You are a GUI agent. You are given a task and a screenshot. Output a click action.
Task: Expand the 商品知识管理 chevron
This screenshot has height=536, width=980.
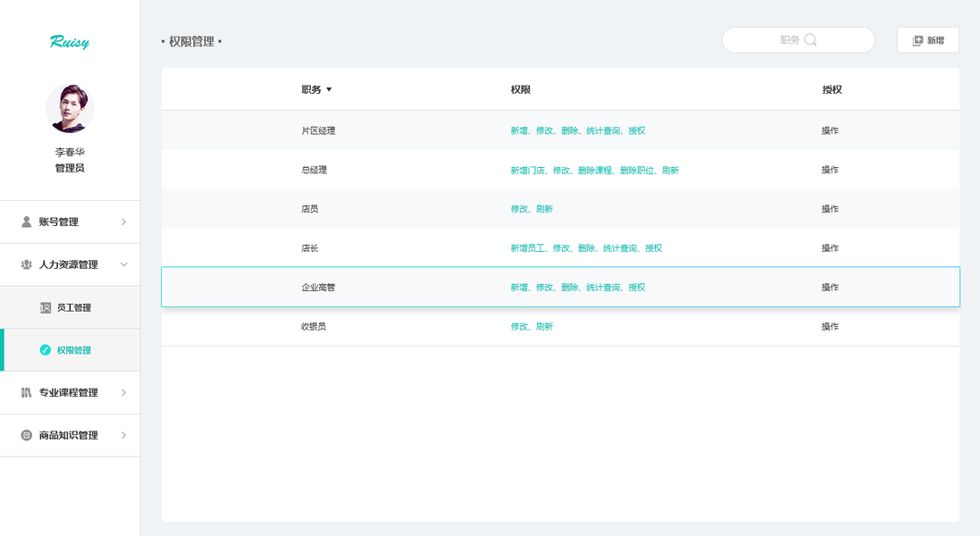pyautogui.click(x=123, y=435)
